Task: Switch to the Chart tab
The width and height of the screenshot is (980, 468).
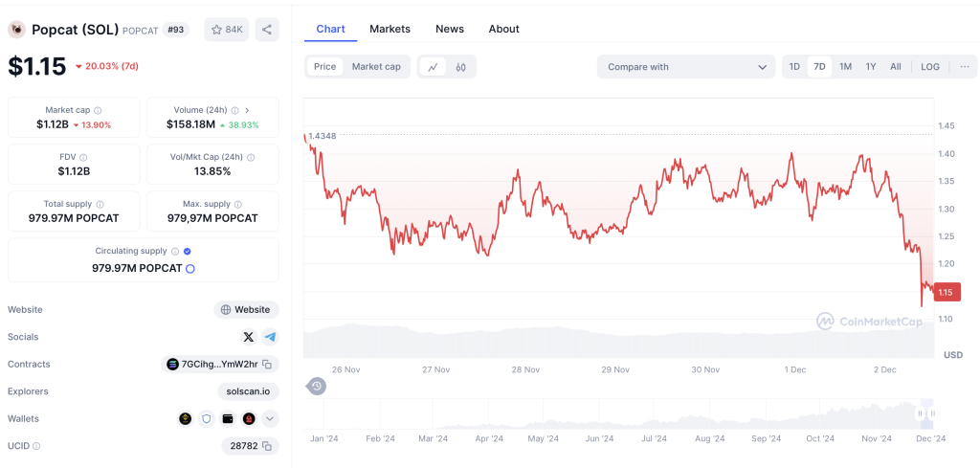Action: pos(330,29)
